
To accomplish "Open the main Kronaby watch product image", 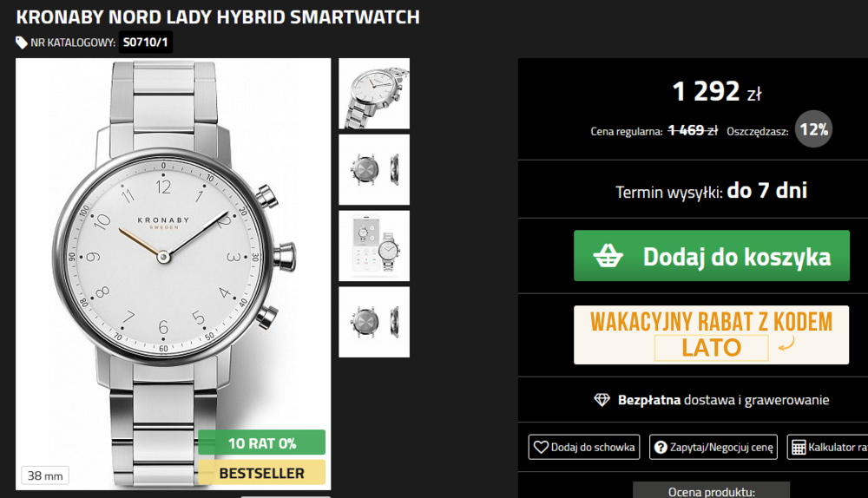I will [x=174, y=274].
